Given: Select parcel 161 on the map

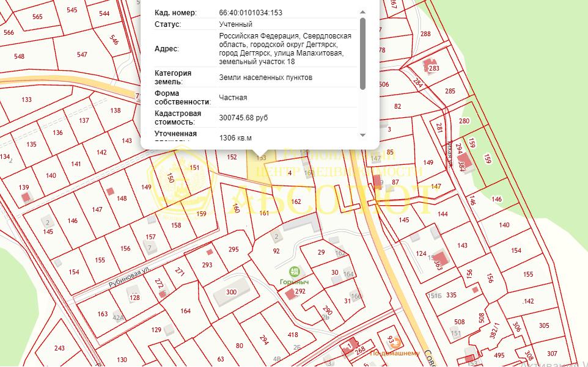Looking at the screenshot, I should 265,213.
